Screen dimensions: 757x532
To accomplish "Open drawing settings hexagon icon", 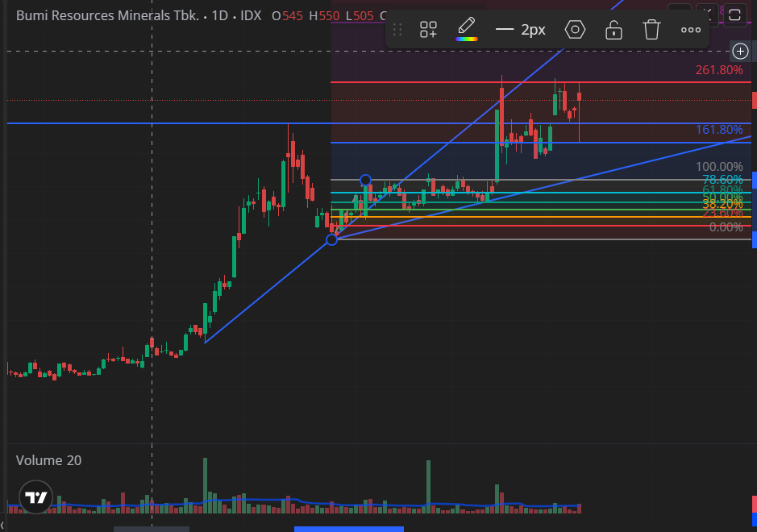I will click(x=575, y=30).
